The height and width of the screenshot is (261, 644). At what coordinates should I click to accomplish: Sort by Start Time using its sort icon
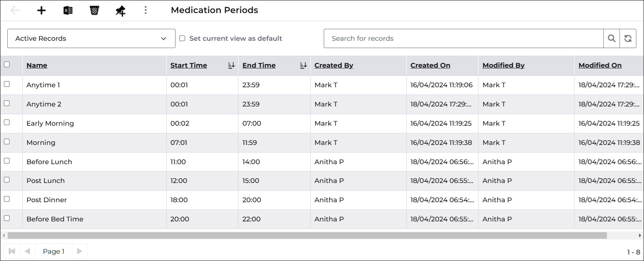[231, 65]
